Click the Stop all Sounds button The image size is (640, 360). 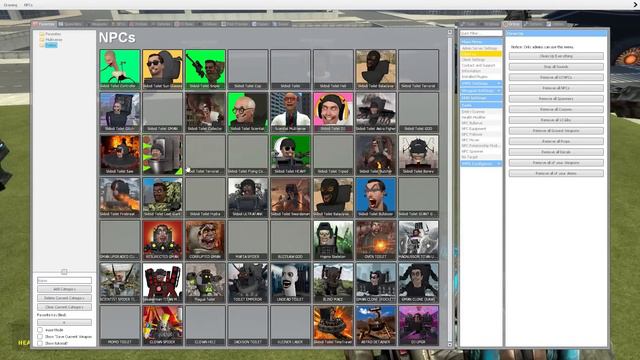click(x=556, y=67)
